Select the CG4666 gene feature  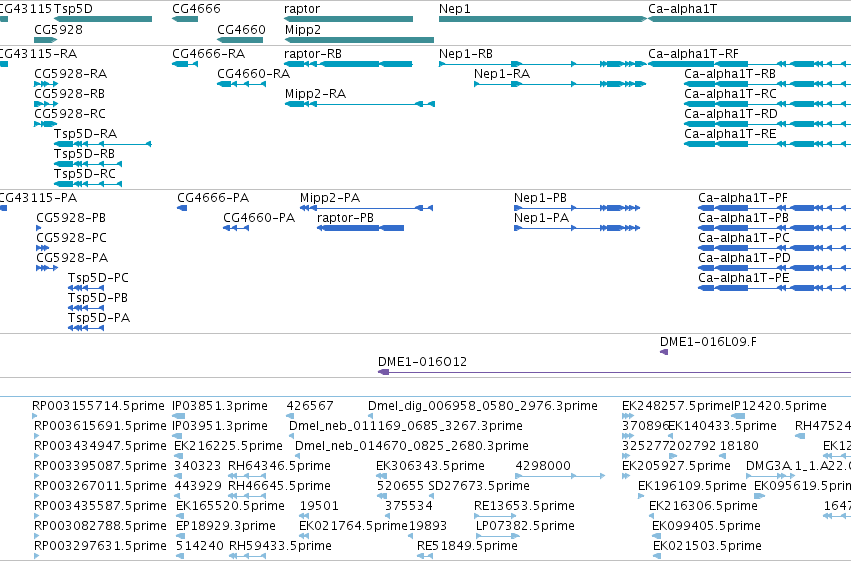[185, 19]
